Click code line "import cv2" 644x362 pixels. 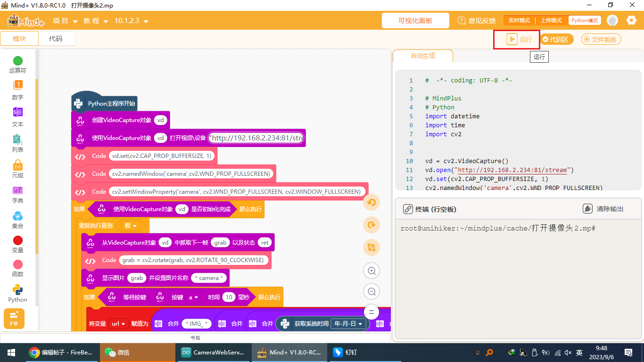[x=443, y=134]
